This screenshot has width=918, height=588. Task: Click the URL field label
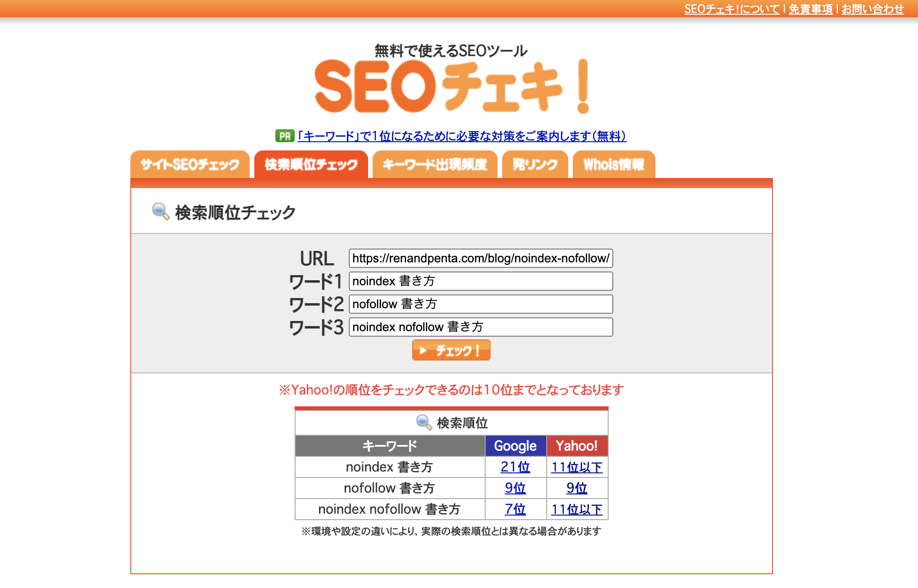coord(317,259)
